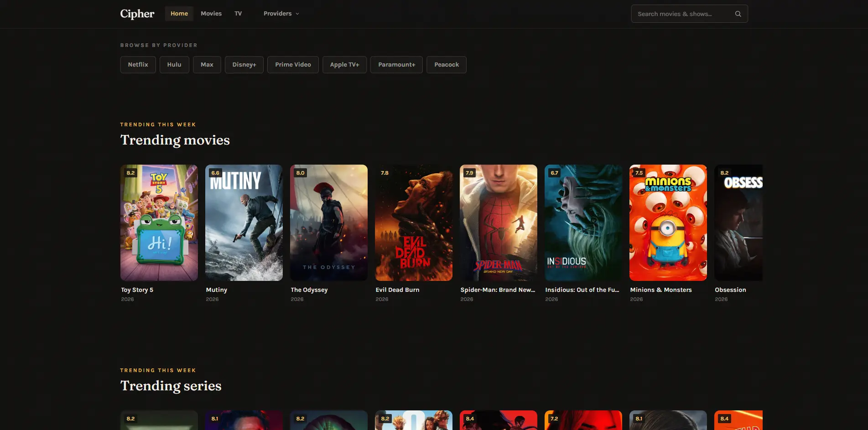This screenshot has height=430, width=868.
Task: Click the "Mutiny" title below the poster
Action: point(217,290)
